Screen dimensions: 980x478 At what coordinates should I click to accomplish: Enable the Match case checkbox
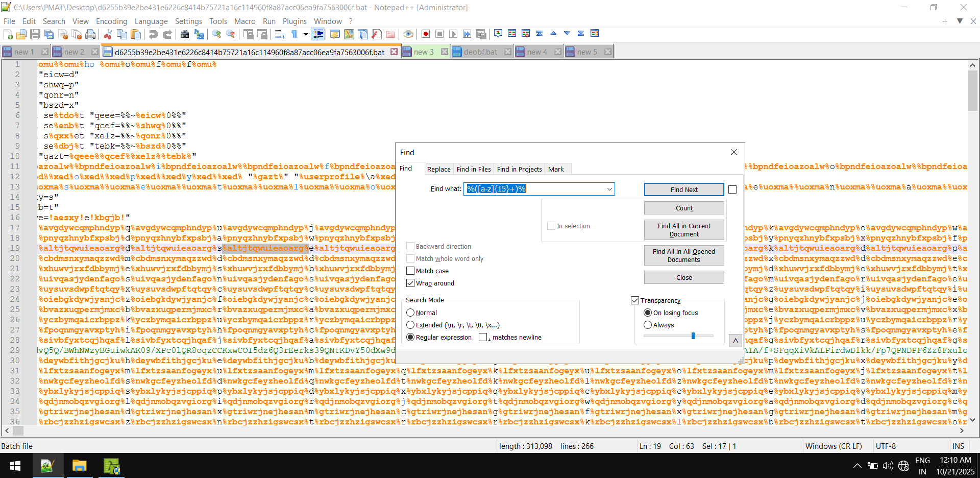[x=410, y=271]
